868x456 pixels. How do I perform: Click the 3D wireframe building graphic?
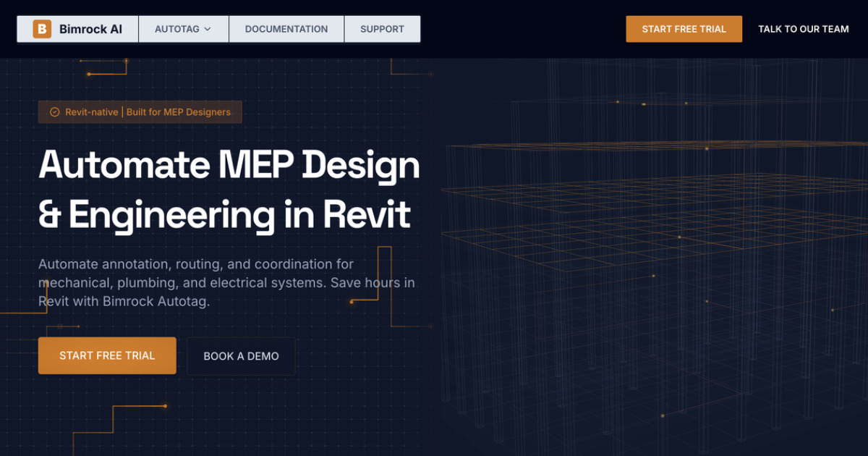(x=651, y=253)
